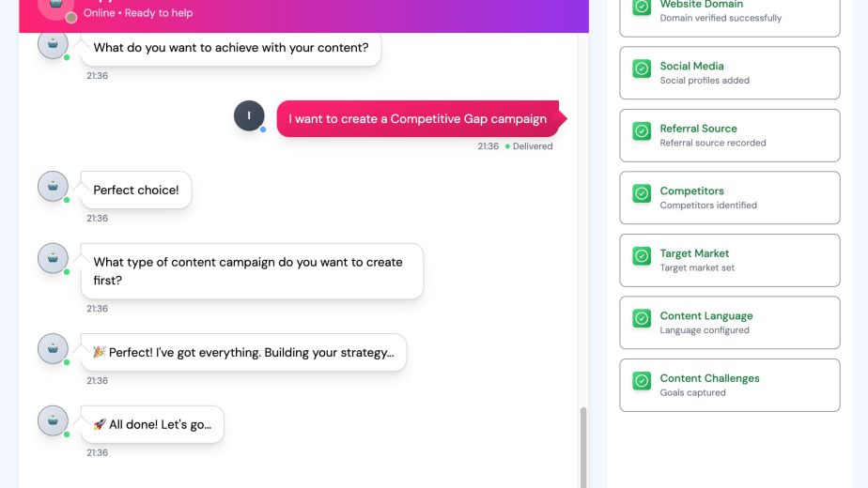Click the bot avatar beside 'Building your strategy' message
The height and width of the screenshot is (488, 868).
pyautogui.click(x=53, y=348)
